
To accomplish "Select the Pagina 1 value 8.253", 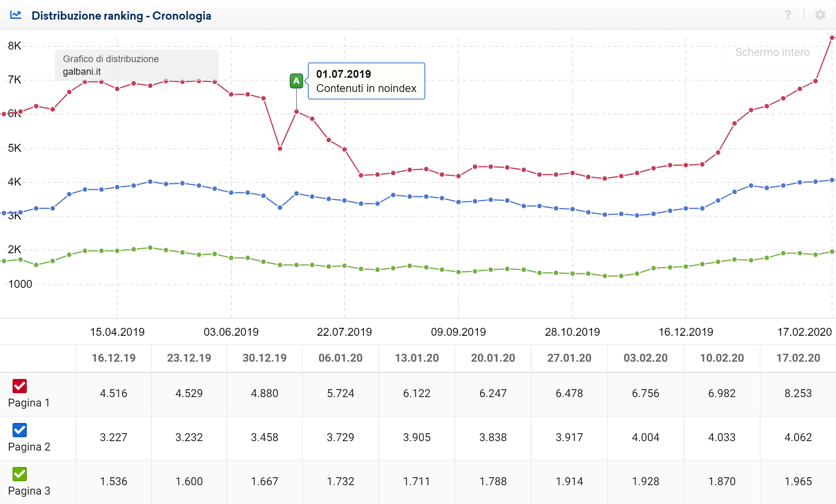I will tap(798, 394).
